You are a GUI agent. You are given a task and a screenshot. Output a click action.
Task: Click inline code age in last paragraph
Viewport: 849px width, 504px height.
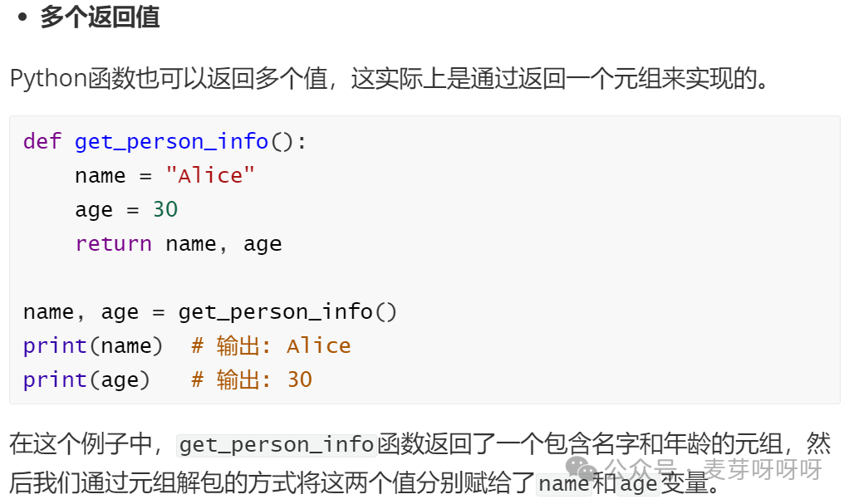click(638, 483)
